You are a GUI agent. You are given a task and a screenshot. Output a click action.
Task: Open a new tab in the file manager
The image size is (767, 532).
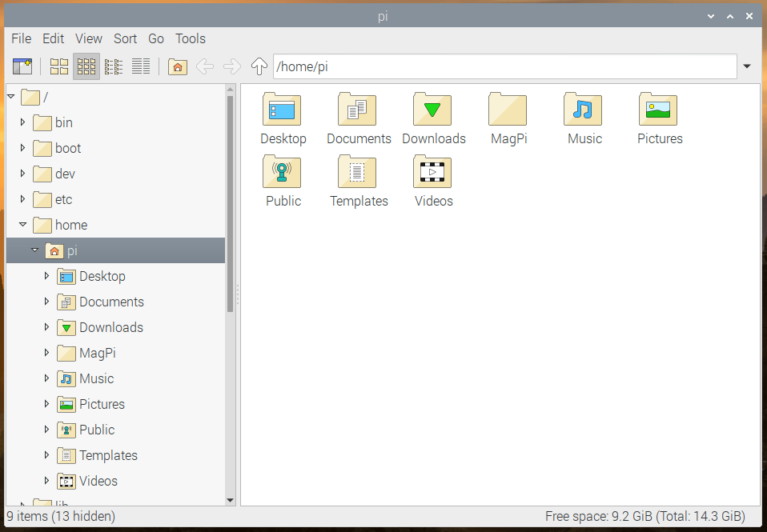22,66
